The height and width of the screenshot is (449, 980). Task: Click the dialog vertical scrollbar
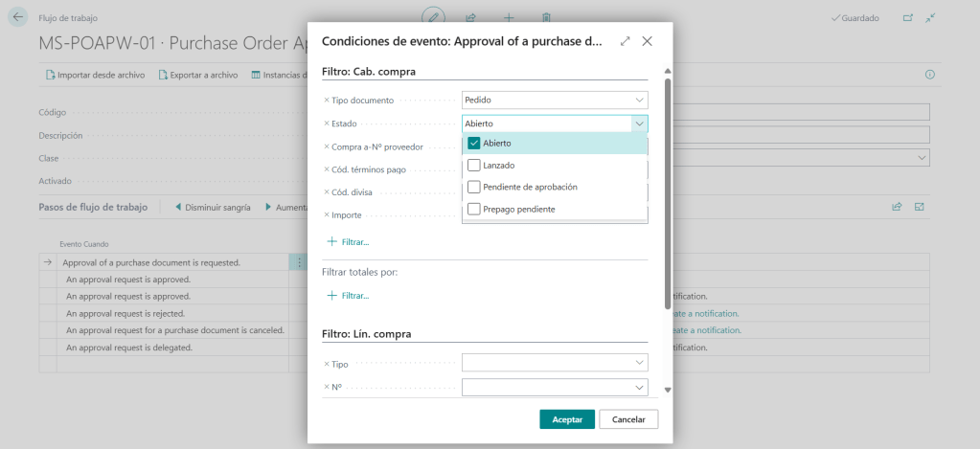[x=667, y=191]
